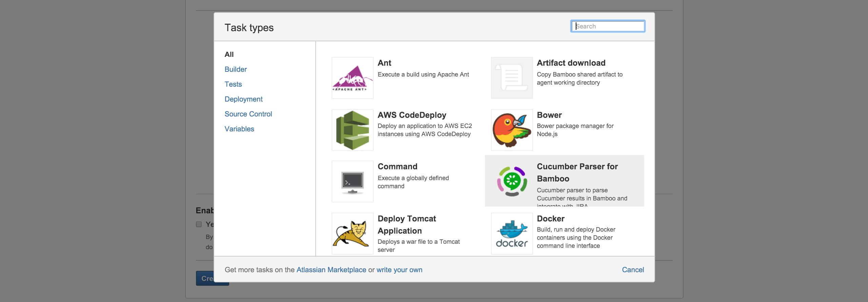Pick the AWS CodeDeploy green cube icon
This screenshot has width=868, height=302.
tap(353, 130)
